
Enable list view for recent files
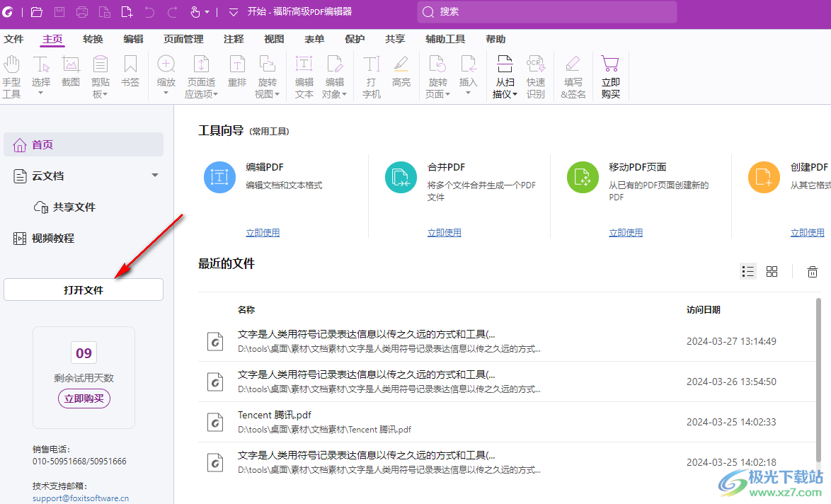coord(747,271)
